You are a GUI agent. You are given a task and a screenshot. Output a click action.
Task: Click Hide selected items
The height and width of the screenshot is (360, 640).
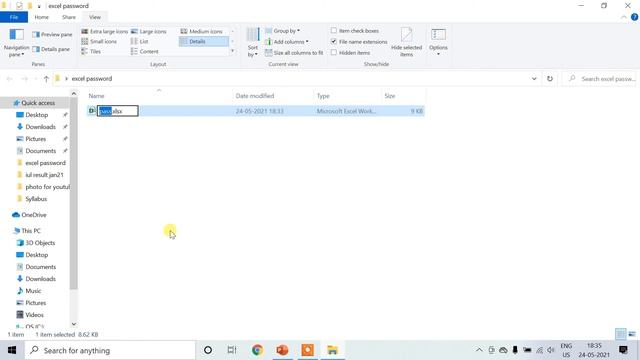coord(407,42)
